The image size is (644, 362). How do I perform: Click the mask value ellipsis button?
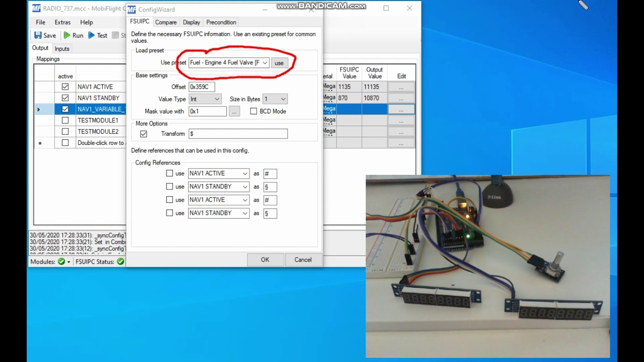coord(234,112)
